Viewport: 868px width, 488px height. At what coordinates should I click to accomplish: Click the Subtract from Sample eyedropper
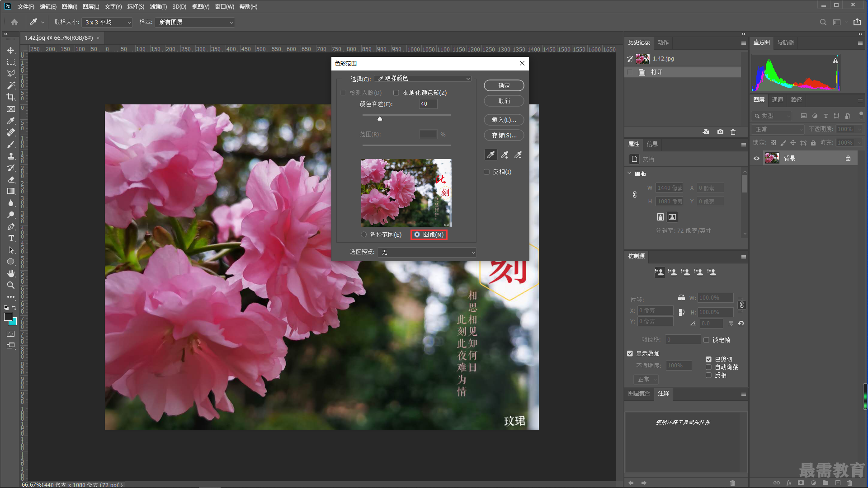click(518, 155)
